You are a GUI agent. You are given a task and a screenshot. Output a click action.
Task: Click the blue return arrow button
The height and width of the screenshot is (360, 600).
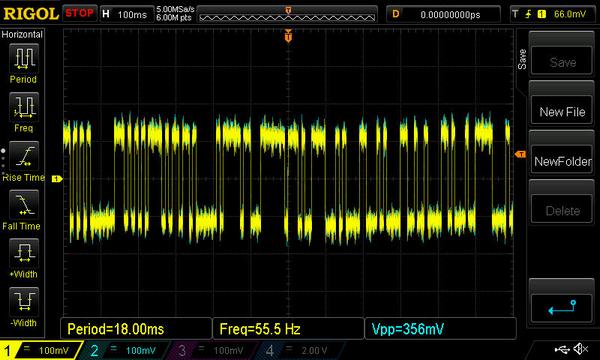[x=562, y=308]
